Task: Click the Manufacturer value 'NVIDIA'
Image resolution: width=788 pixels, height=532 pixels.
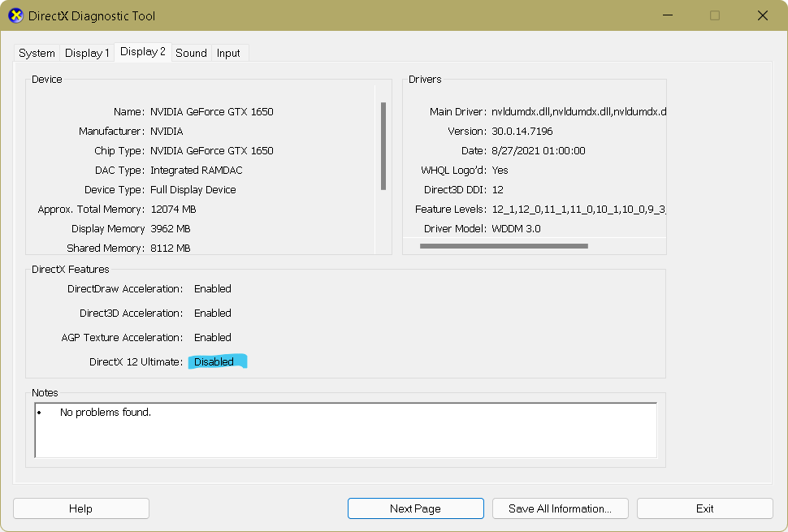Action: (167, 131)
